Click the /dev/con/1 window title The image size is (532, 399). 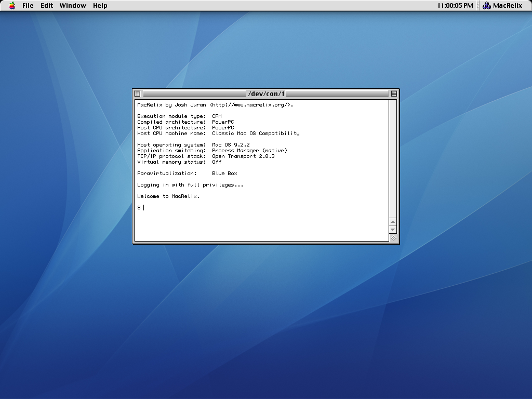tap(267, 94)
